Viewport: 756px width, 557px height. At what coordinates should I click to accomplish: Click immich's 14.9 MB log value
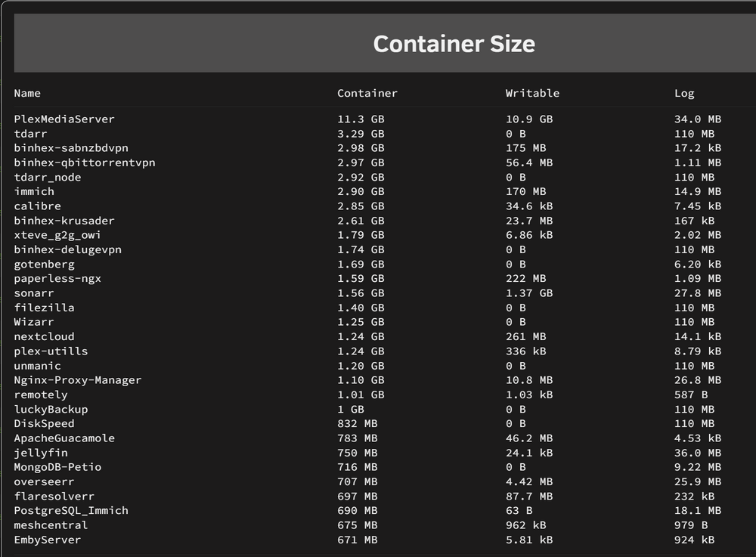698,191
